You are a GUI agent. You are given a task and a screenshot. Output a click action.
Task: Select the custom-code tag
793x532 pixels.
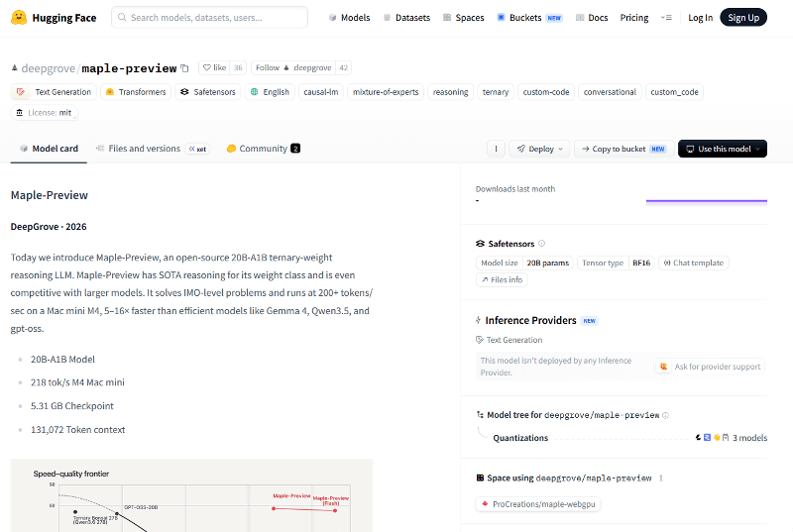click(x=546, y=92)
